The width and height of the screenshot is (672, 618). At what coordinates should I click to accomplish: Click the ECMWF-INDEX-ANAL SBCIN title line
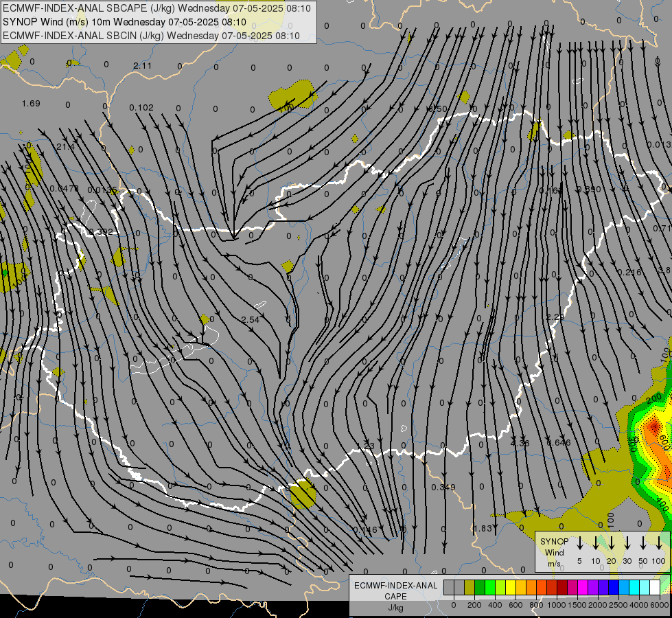pos(151,36)
